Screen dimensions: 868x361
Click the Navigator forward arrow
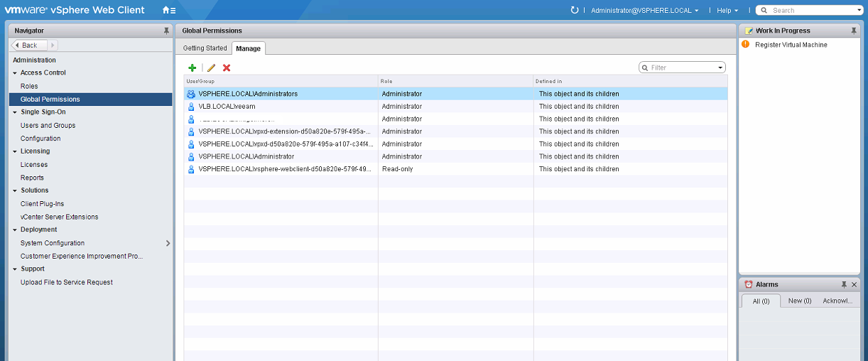click(51, 45)
